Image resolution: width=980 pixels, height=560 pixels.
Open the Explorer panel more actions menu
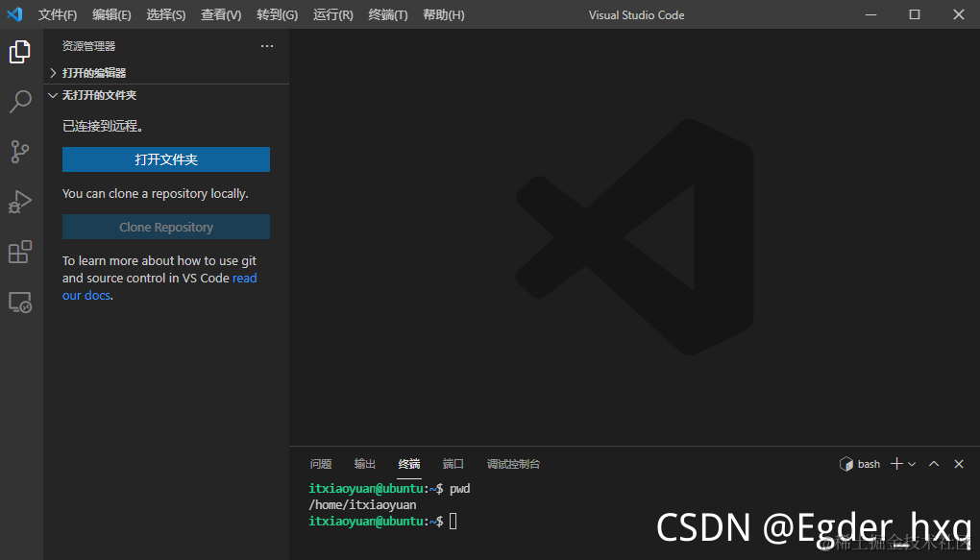(x=267, y=46)
